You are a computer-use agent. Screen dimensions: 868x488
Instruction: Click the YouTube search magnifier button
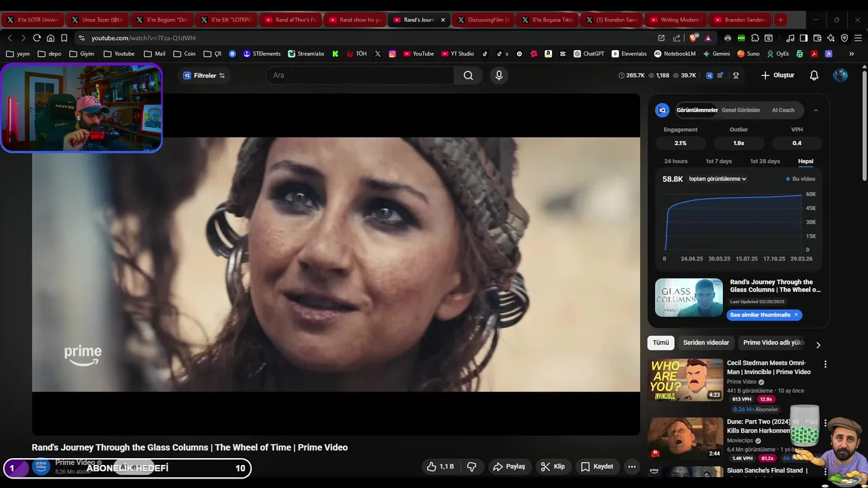(468, 75)
